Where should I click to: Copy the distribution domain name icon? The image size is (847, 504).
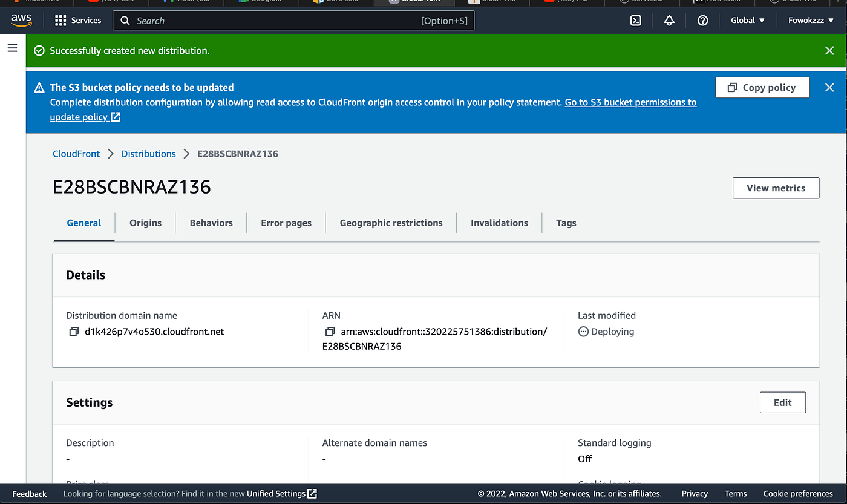point(74,332)
